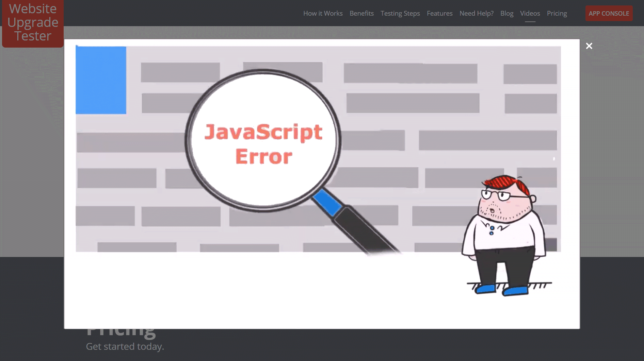644x361 pixels.
Task: View the Testing Steps page
Action: click(400, 13)
